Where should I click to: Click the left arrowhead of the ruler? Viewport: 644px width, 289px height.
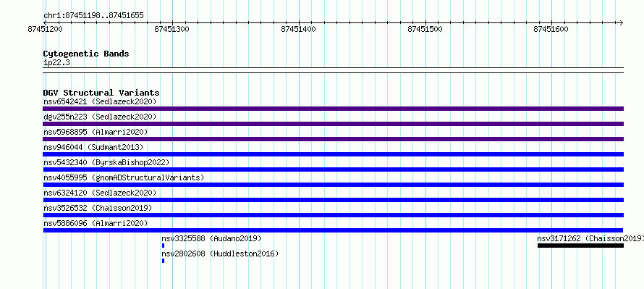[x=45, y=22]
